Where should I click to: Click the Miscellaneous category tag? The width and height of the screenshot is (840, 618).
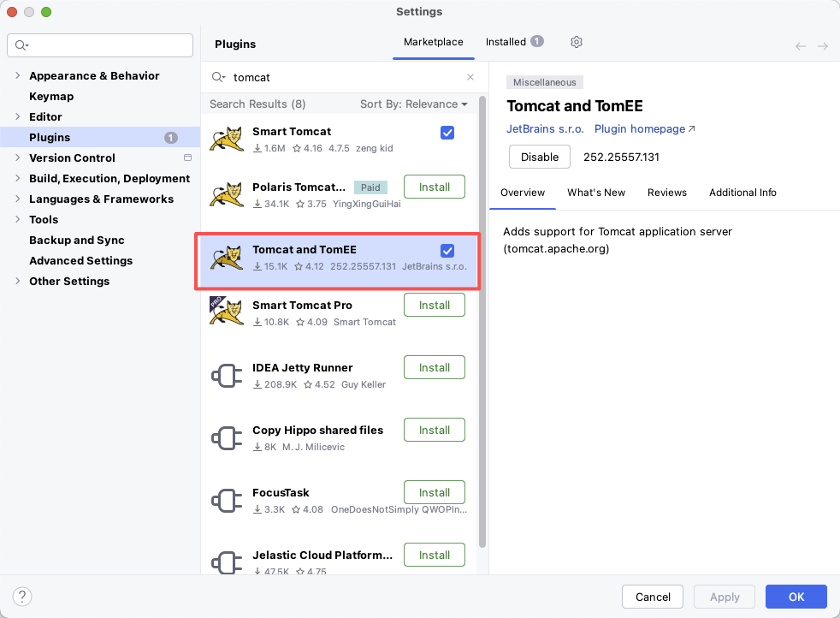pyautogui.click(x=544, y=82)
